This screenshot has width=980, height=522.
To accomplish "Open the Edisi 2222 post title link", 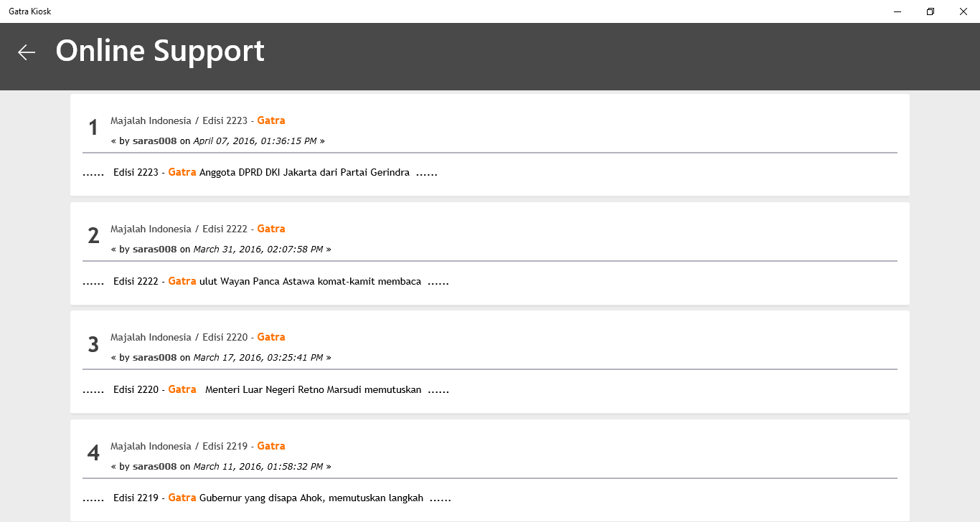I will (x=198, y=229).
